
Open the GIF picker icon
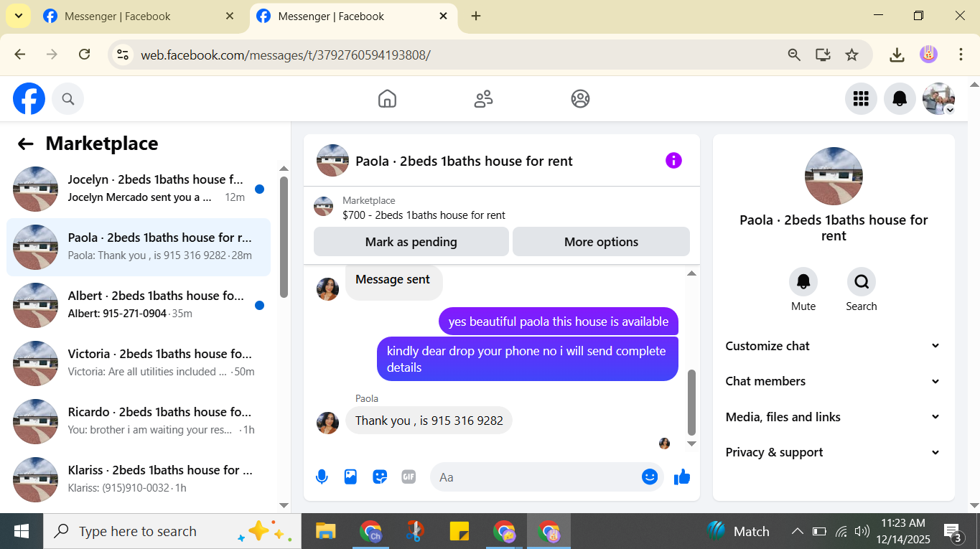click(409, 477)
